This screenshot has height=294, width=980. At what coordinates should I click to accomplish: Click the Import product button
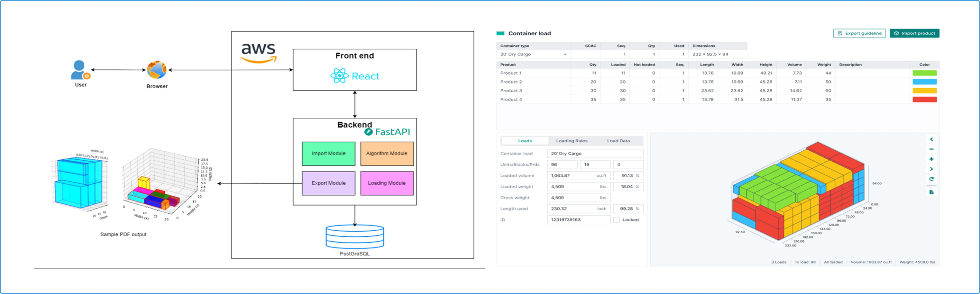(x=914, y=33)
